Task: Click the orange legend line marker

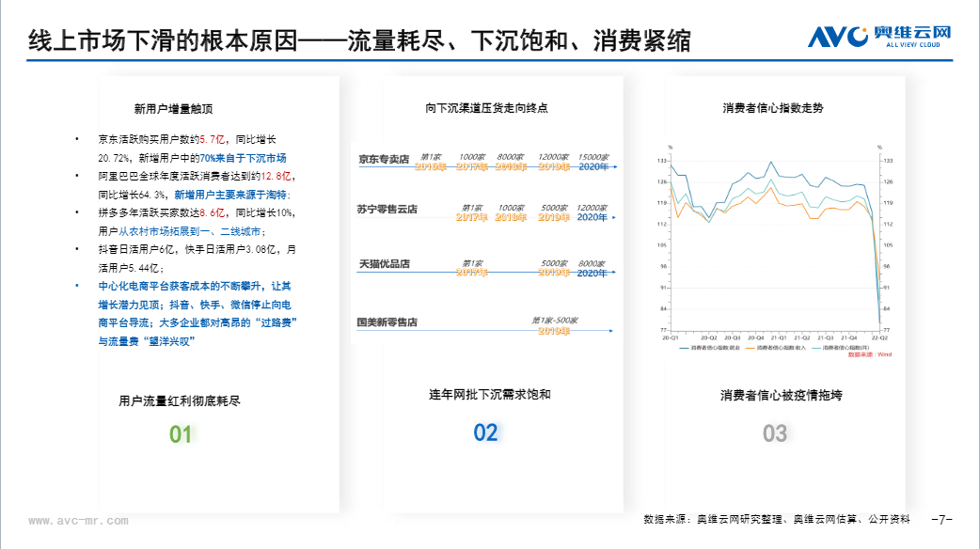Action: tap(750, 348)
